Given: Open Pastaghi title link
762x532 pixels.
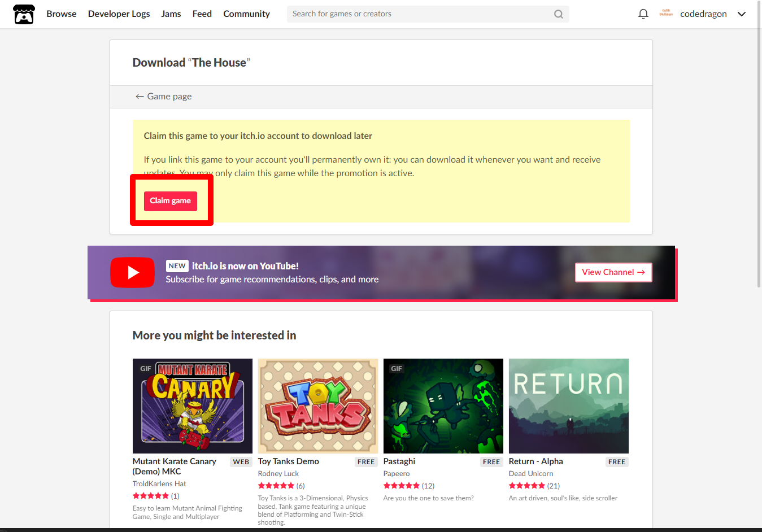Looking at the screenshot, I should click(x=399, y=461).
